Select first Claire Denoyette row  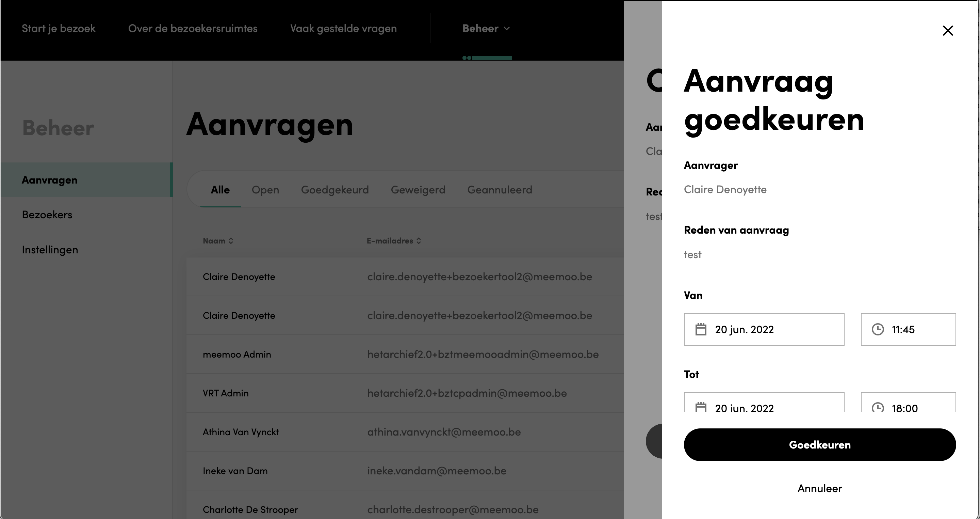coord(405,277)
